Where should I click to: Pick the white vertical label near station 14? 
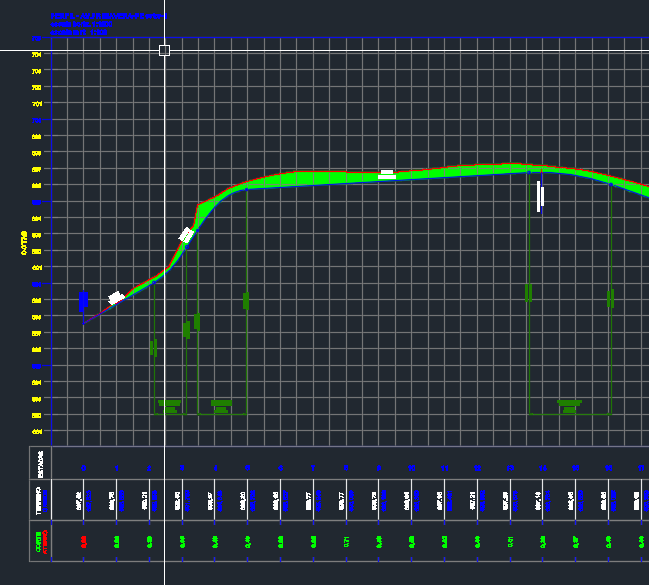coord(540,197)
